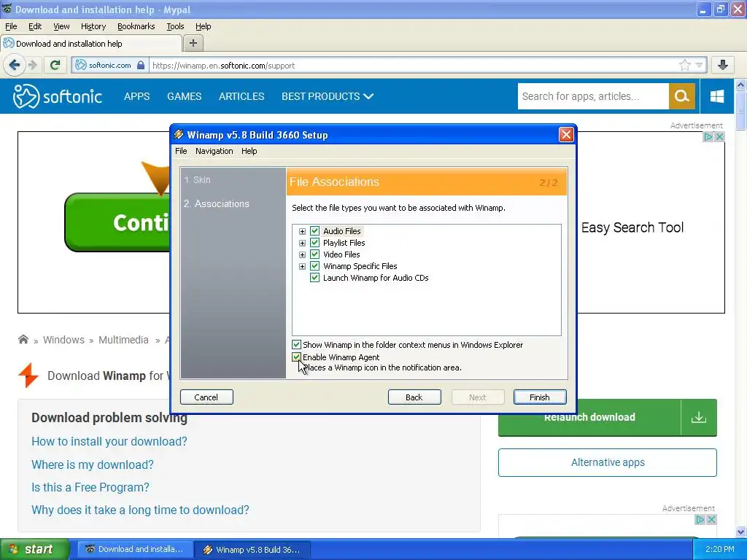Screen dimensions: 747x560
Task: Close the lower right ad with X
Action: click(711, 519)
